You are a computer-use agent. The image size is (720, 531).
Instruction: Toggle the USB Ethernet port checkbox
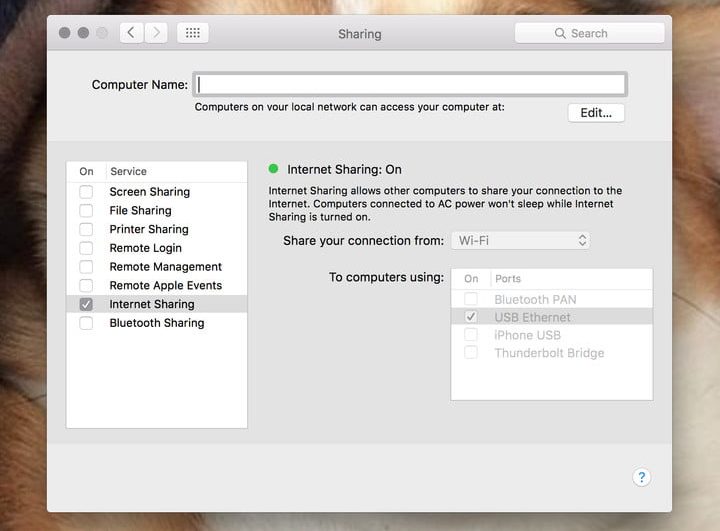click(x=471, y=317)
